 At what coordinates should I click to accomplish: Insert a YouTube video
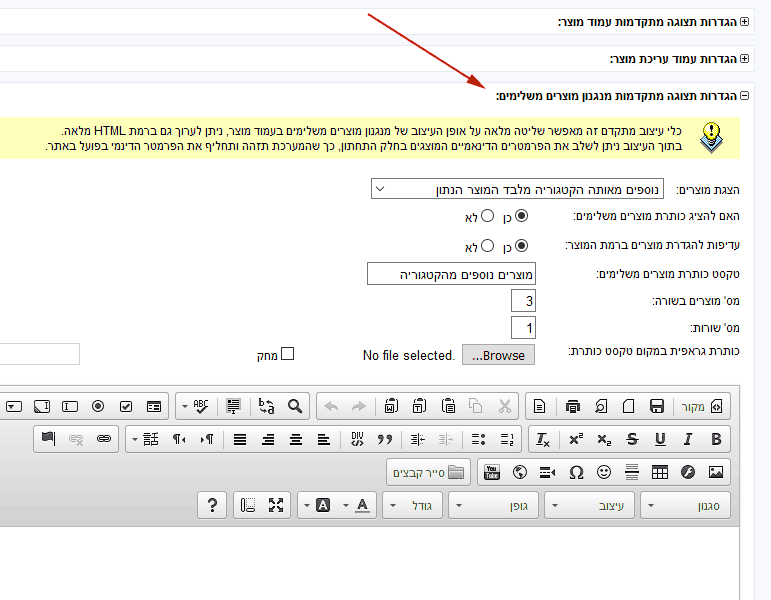point(492,472)
